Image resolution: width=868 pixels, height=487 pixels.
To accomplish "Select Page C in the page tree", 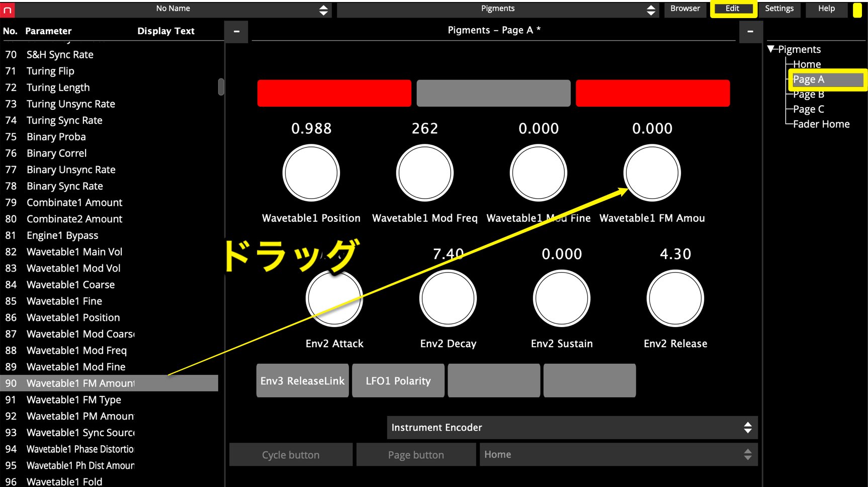I will point(808,109).
